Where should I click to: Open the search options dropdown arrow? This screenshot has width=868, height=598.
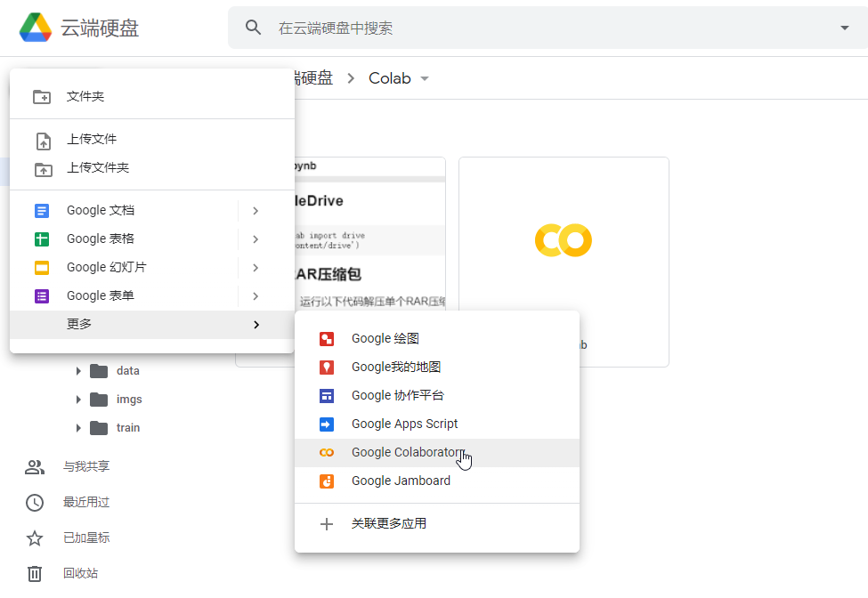point(844,28)
